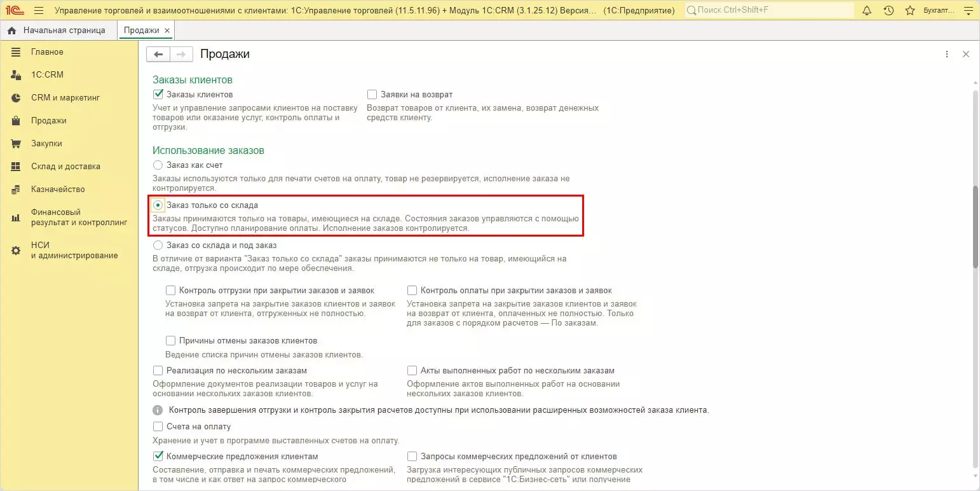Enable Причины отмены заказов клиентов checkbox
980x491 pixels.
(170, 341)
